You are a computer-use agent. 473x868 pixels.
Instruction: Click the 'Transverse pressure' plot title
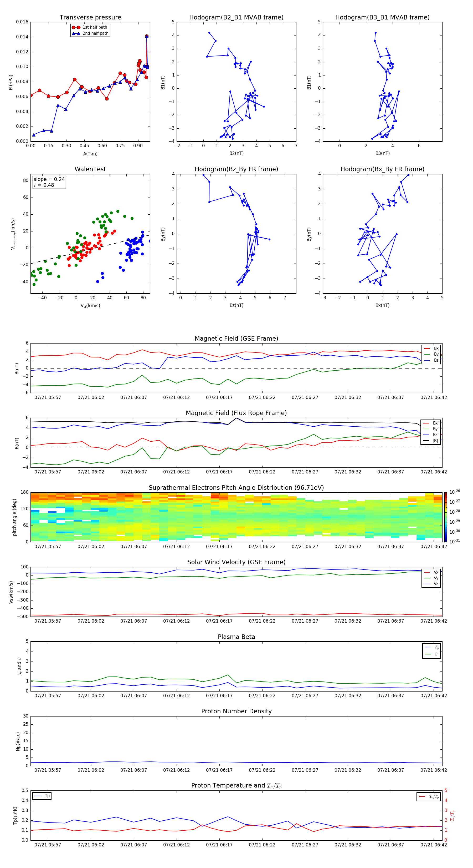pos(90,18)
